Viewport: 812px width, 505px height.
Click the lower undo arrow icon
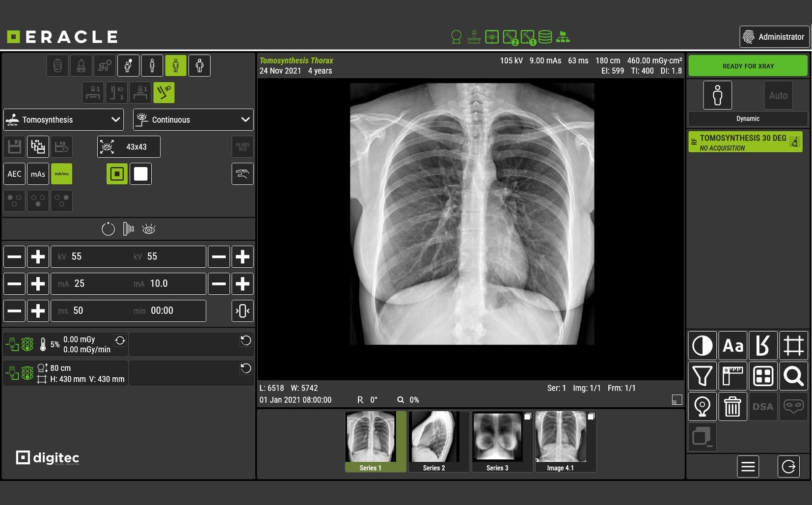pyautogui.click(x=246, y=368)
